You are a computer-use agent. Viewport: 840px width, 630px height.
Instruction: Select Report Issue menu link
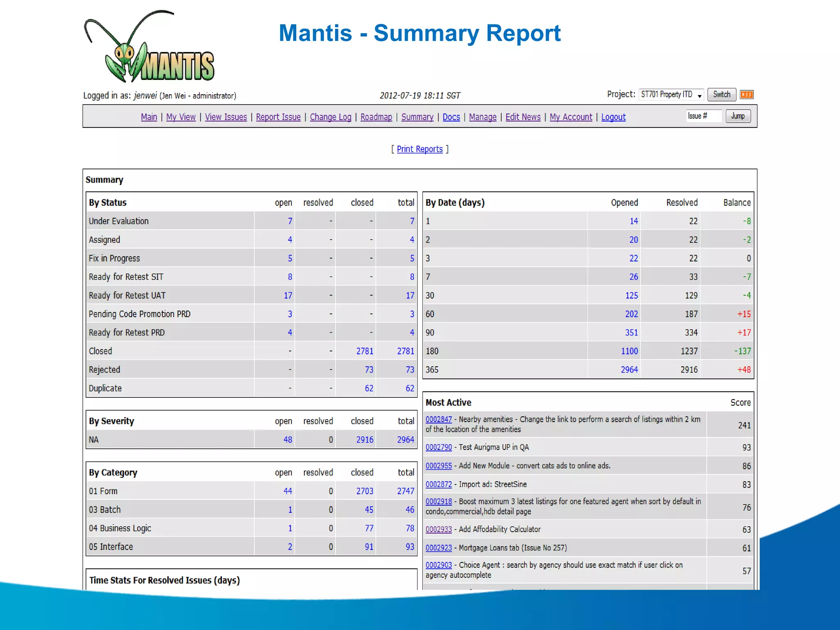pos(278,117)
